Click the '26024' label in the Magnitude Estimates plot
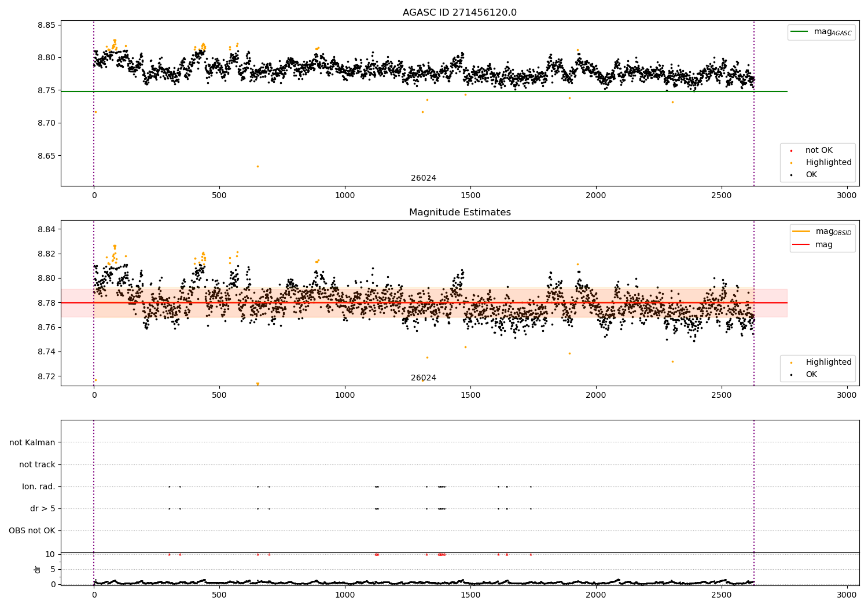 click(424, 378)
